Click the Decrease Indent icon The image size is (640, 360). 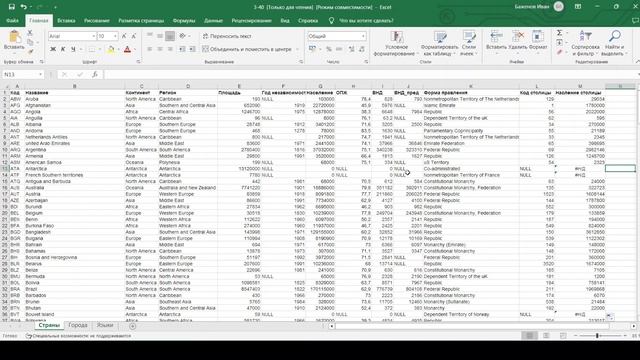click(x=182, y=49)
